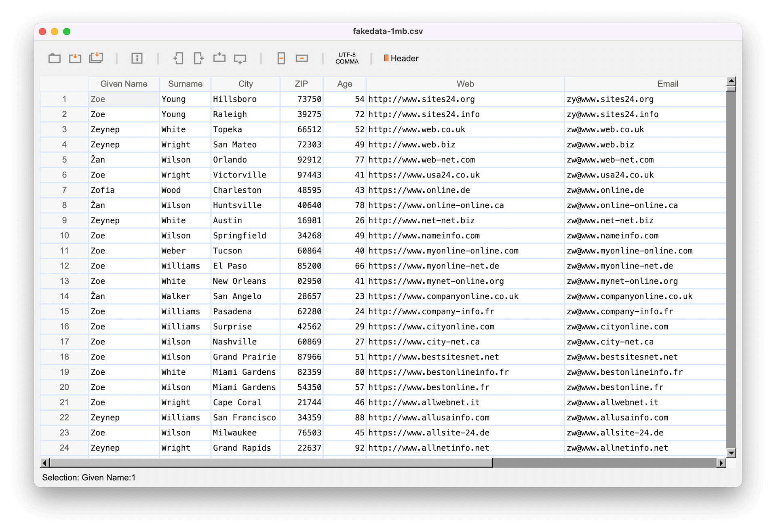Delete the selected column
The height and width of the screenshot is (532, 776).
point(281,58)
